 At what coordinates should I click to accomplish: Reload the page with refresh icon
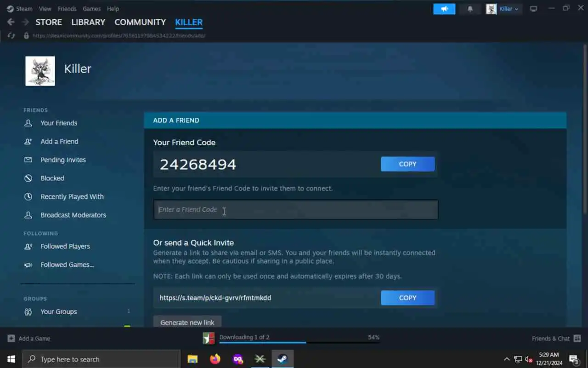[x=11, y=35]
